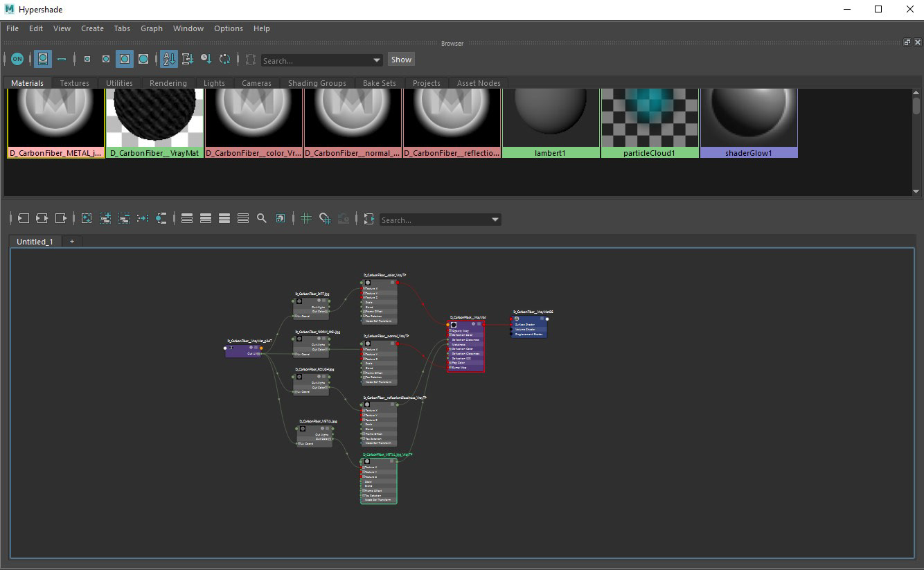The image size is (924, 570).
Task: Set nodes to connected view mode
Action: 206,218
